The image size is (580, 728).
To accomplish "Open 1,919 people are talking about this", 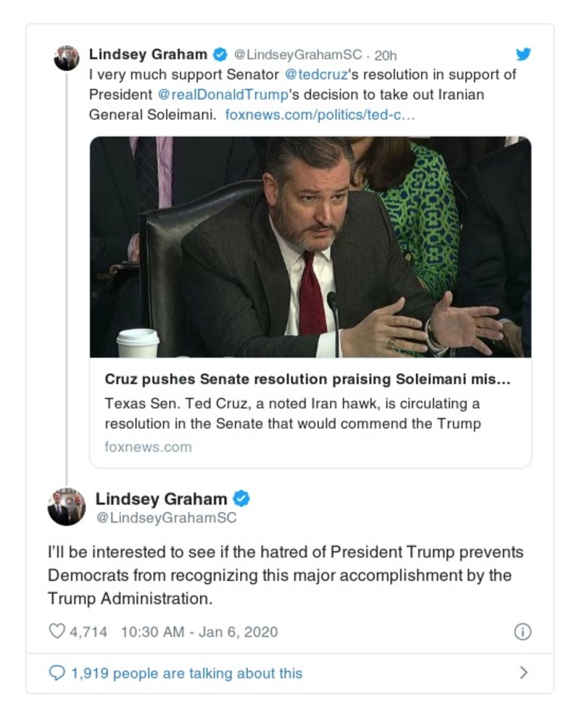I will [186, 674].
